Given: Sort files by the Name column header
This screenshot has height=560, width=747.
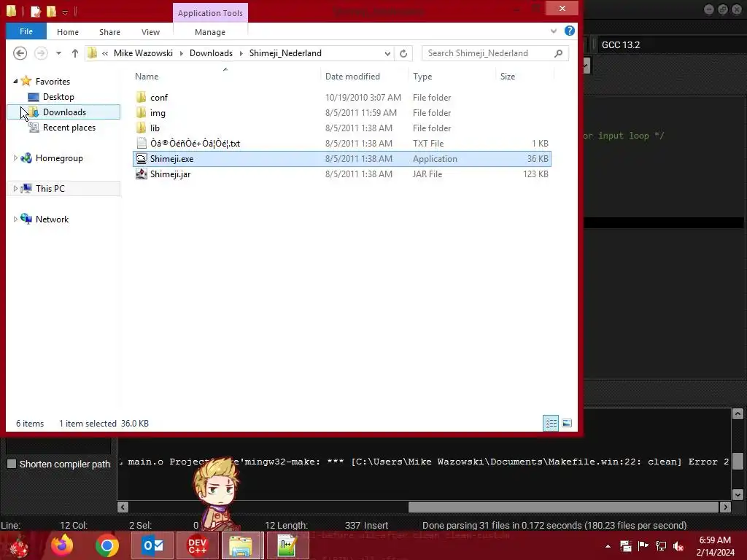Looking at the screenshot, I should [x=225, y=76].
